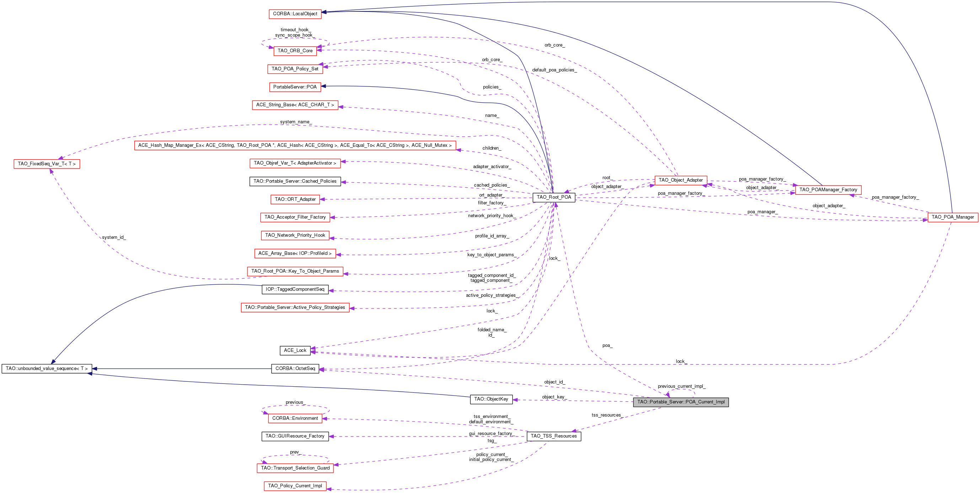Click the CORBA::Environment class node
The height and width of the screenshot is (493, 980).
295,418
